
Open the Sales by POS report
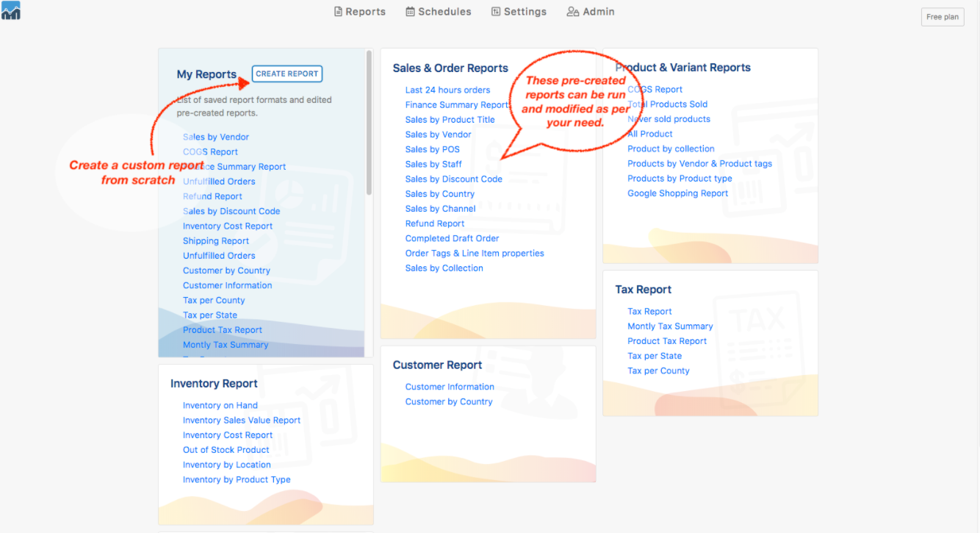(x=433, y=149)
